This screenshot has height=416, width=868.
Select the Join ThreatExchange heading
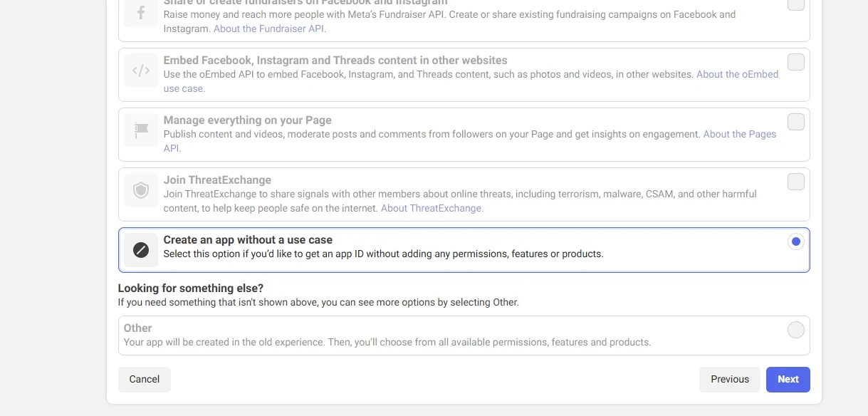tap(217, 180)
